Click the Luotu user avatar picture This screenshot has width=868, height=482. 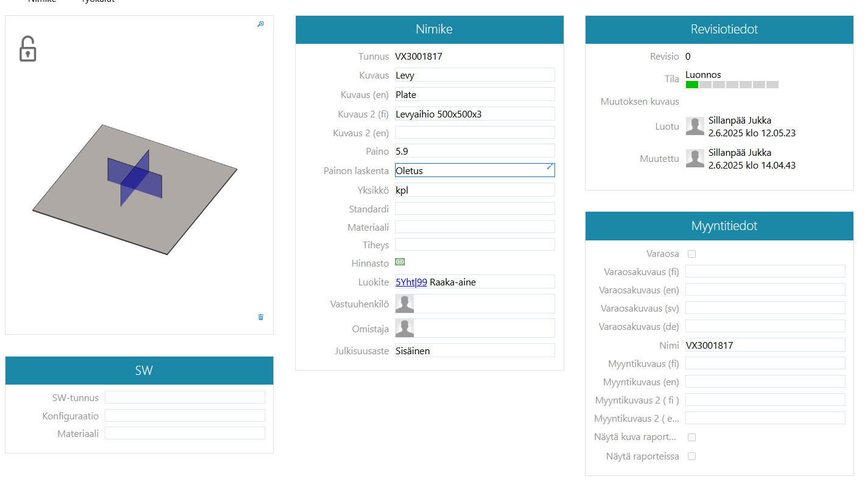tap(695, 126)
